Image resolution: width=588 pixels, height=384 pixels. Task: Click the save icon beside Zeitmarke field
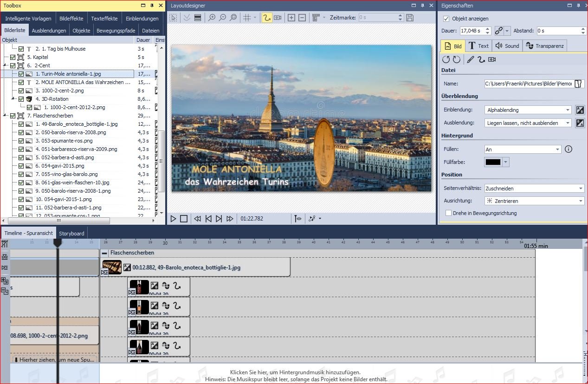click(x=410, y=18)
